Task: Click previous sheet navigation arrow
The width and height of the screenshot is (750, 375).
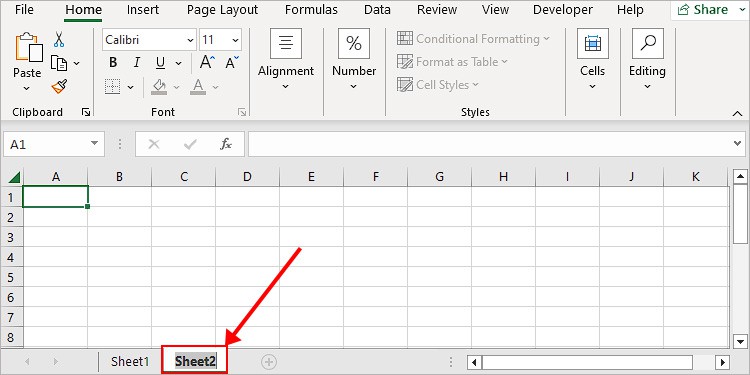Action: tap(27, 362)
